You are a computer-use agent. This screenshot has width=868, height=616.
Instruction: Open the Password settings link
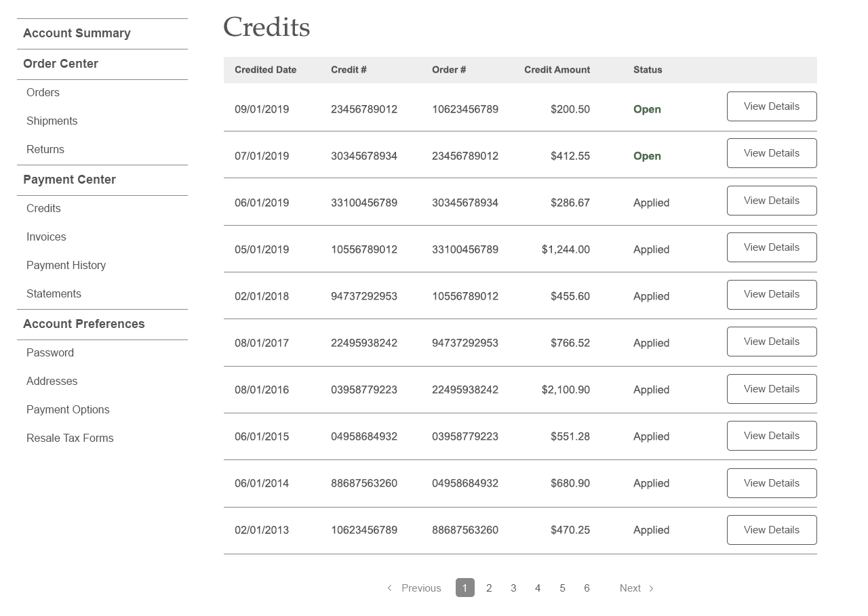pyautogui.click(x=50, y=352)
